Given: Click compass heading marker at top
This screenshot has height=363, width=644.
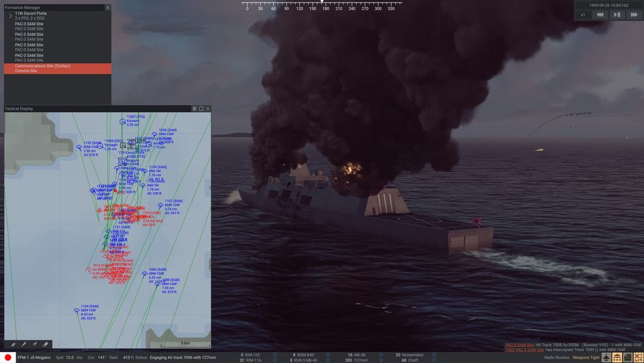Looking at the screenshot, I should coord(322,2).
